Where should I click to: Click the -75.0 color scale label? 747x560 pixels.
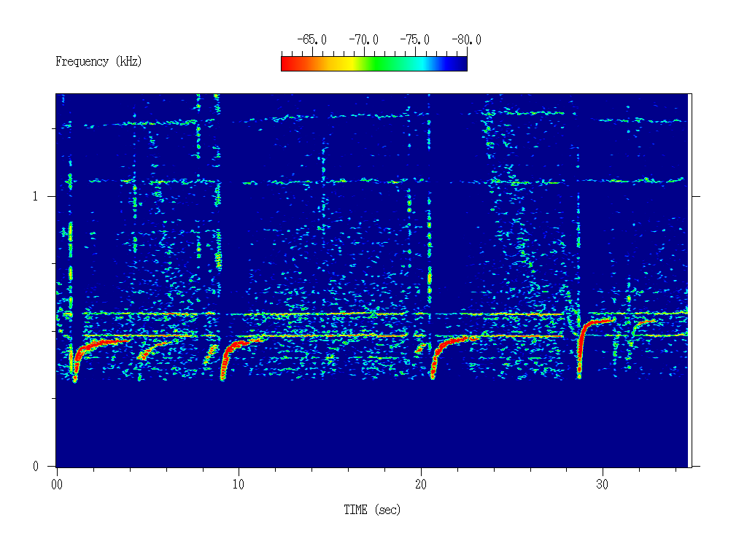414,40
